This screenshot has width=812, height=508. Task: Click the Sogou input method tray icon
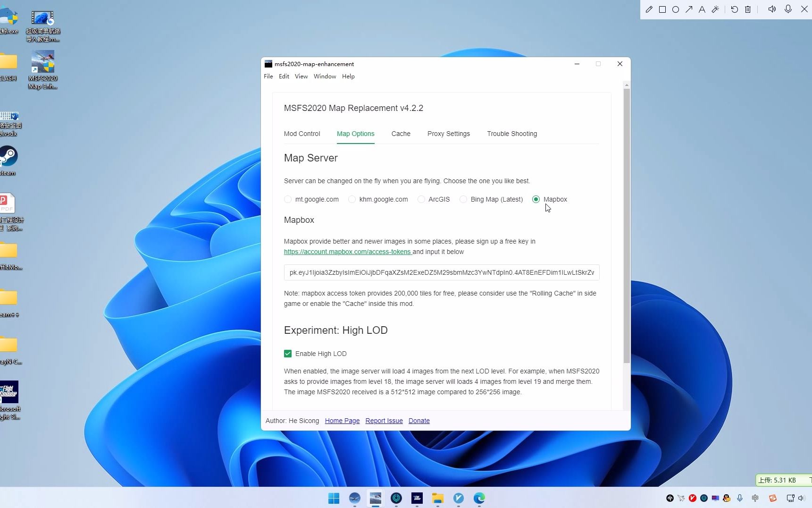[x=773, y=498]
